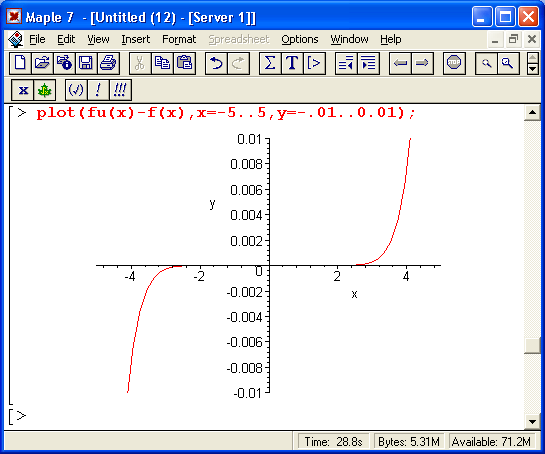Screen dimensions: 545x454
Task: Toggle the x input display mode button
Action: click(x=23, y=90)
